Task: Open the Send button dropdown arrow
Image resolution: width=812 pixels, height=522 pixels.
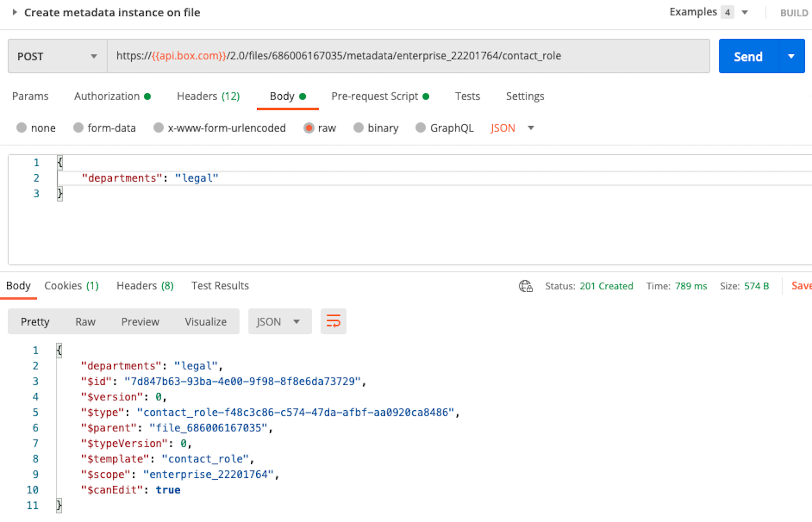Action: (791, 56)
